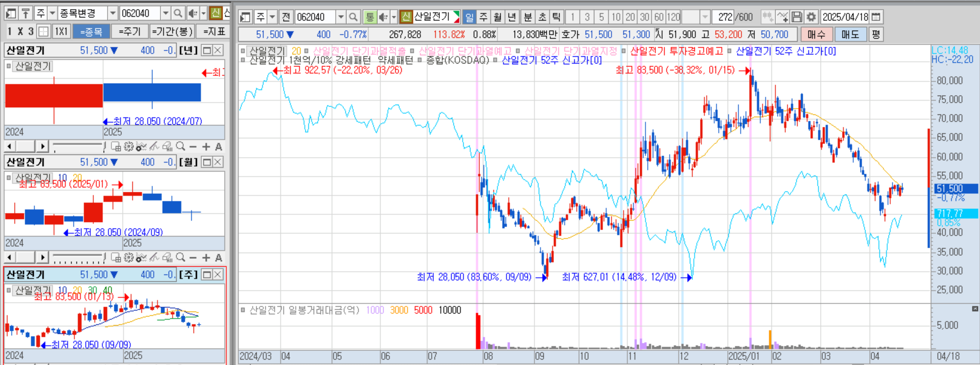The height and width of the screenshot is (365, 980).
Task: Toggle the 전 button before the stock code
Action: [x=286, y=17]
